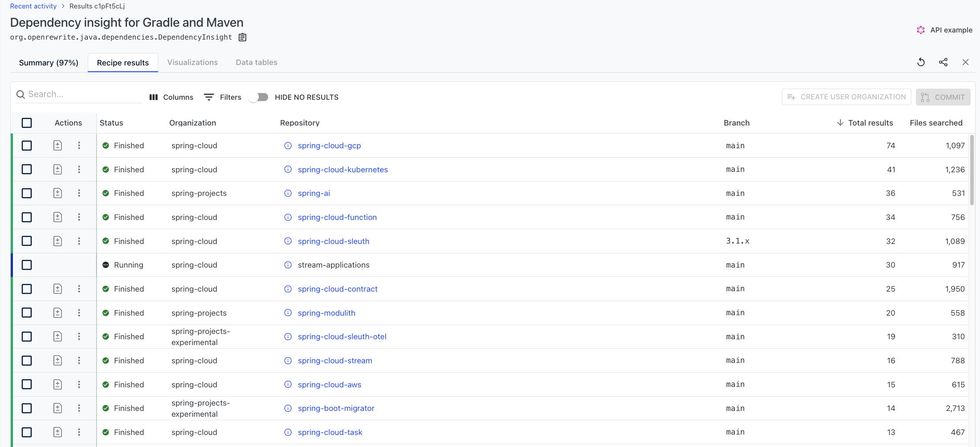The height and width of the screenshot is (447, 980).
Task: Click info icon beside spring-cloud-gcp
Action: 288,146
